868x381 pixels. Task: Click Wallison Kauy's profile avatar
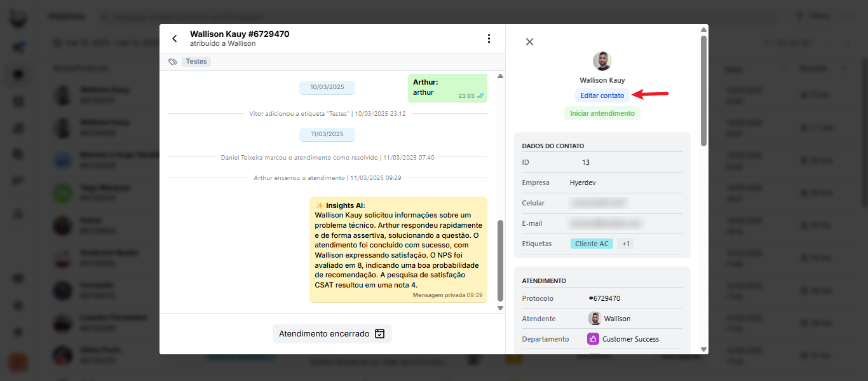pos(602,61)
